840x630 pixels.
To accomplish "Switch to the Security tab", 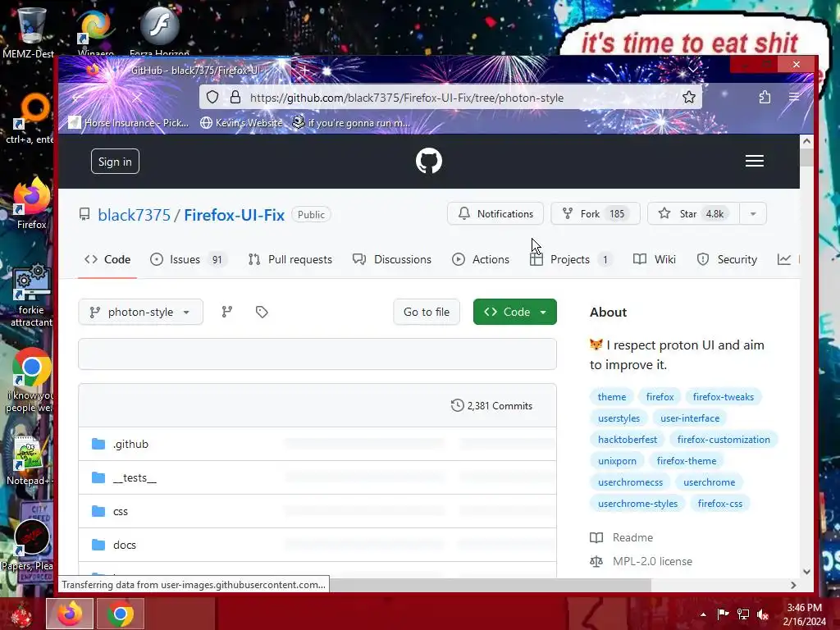I will pyautogui.click(x=728, y=259).
